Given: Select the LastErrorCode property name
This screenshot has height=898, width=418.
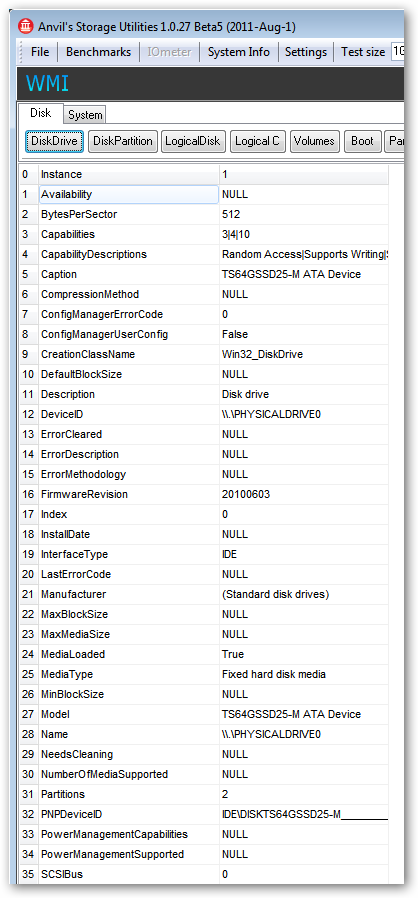Looking at the screenshot, I should (76, 574).
